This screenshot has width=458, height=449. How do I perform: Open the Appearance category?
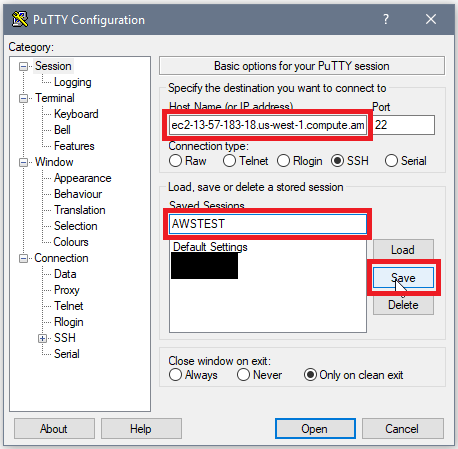(83, 178)
